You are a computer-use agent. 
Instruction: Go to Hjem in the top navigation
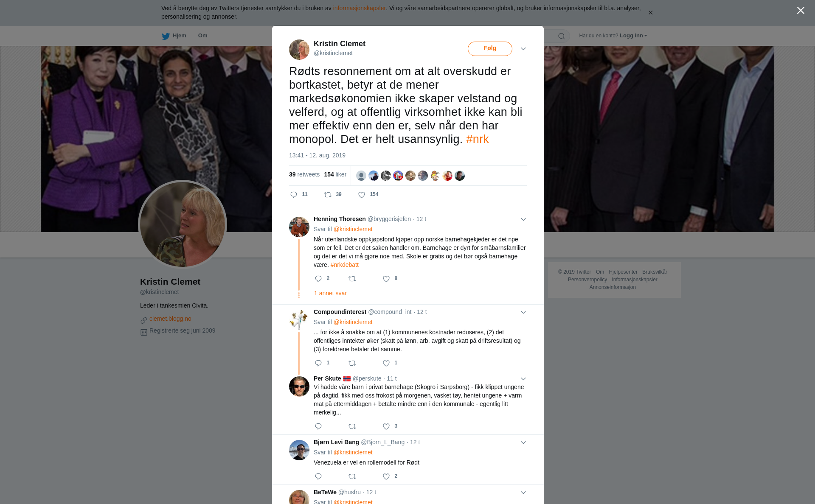point(174,36)
